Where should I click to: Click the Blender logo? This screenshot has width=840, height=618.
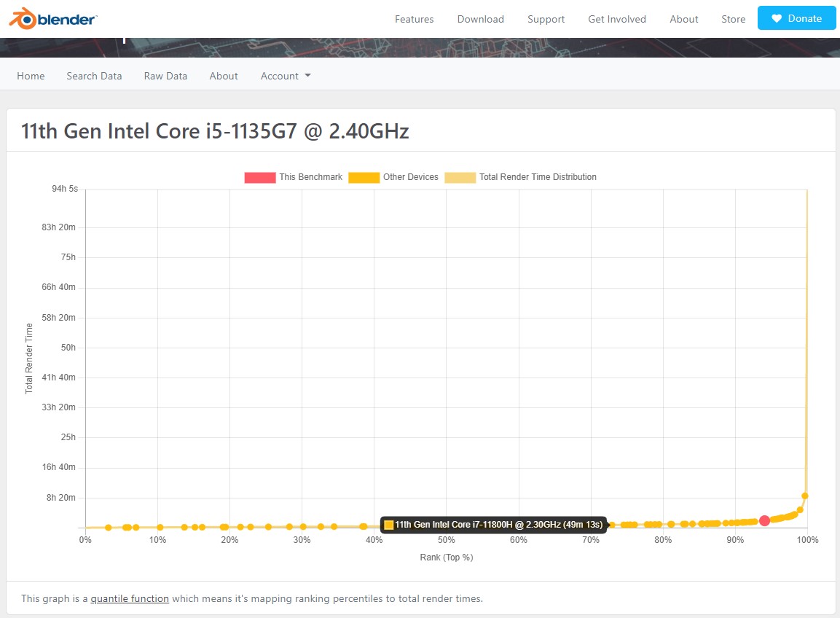[x=53, y=19]
